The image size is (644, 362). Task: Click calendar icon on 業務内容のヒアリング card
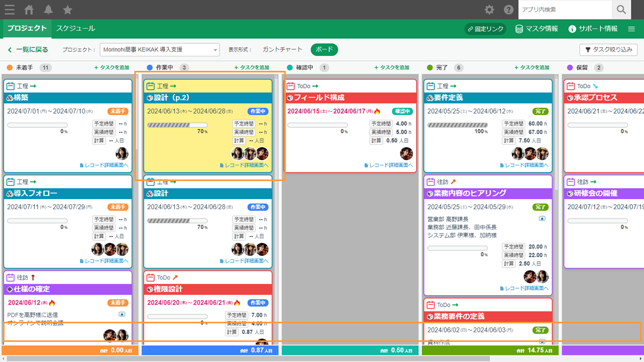431,182
